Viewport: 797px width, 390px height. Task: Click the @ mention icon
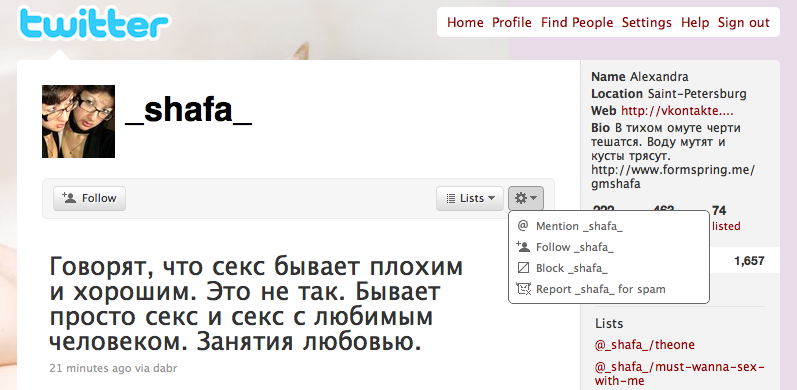click(523, 226)
